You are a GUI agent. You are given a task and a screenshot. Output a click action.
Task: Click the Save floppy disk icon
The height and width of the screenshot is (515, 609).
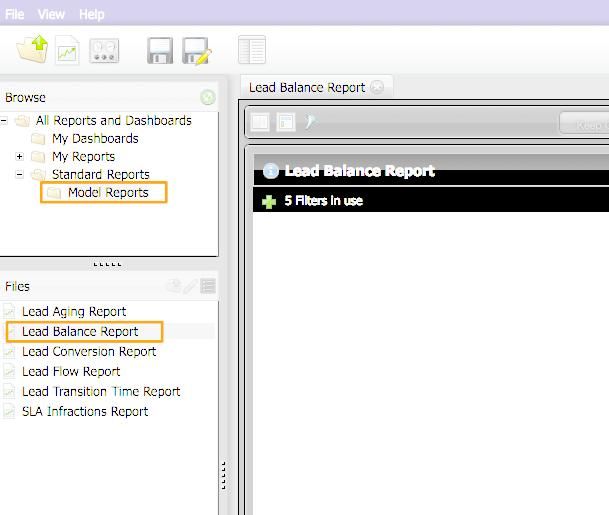(160, 50)
